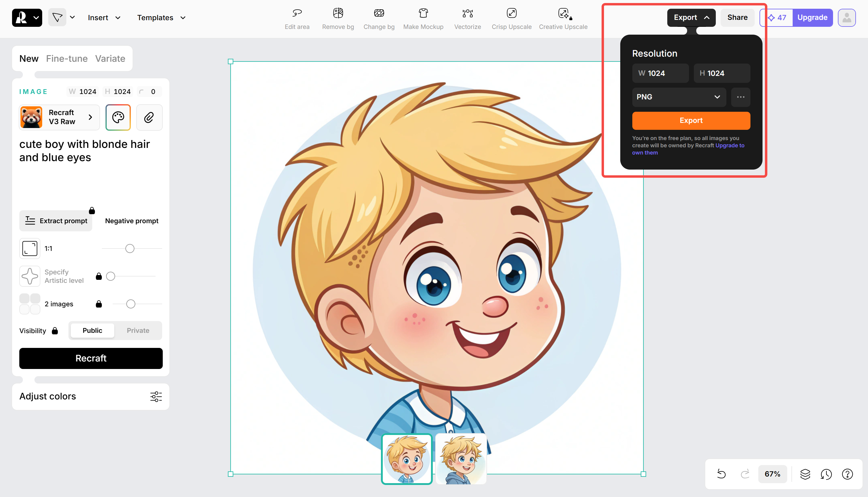This screenshot has width=868, height=497.
Task: Click the aspect ratio 1:1 slider handle
Action: [130, 248]
